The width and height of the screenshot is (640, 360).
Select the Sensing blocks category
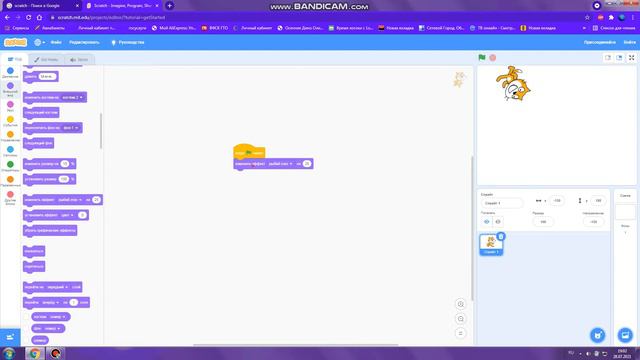click(10, 151)
